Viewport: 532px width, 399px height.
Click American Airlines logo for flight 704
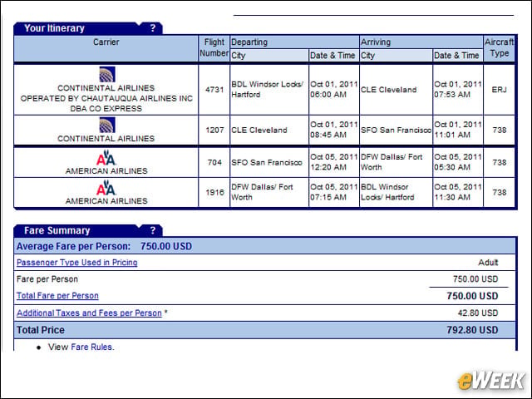(x=106, y=157)
